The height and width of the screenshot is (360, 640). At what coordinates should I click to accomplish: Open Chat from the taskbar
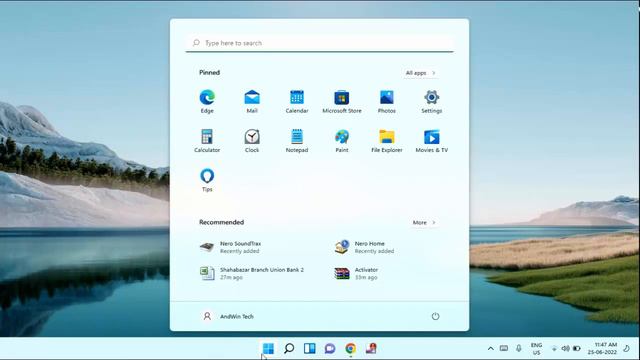point(330,348)
